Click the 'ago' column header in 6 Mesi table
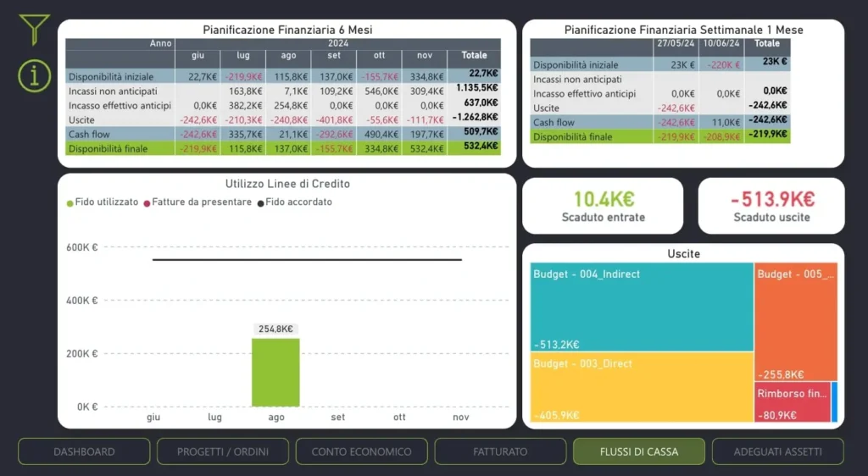Image resolution: width=868 pixels, height=476 pixels. 288,55
